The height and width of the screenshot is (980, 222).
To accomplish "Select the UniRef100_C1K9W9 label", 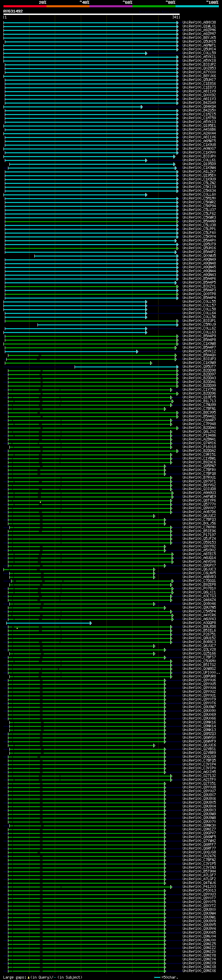I will [x=199, y=363].
